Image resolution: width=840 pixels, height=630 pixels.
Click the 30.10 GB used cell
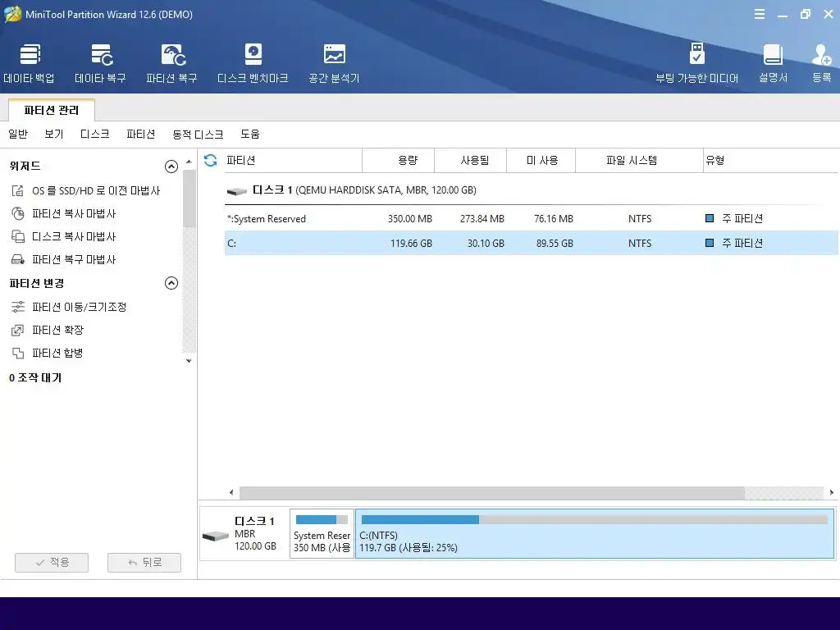pos(486,244)
